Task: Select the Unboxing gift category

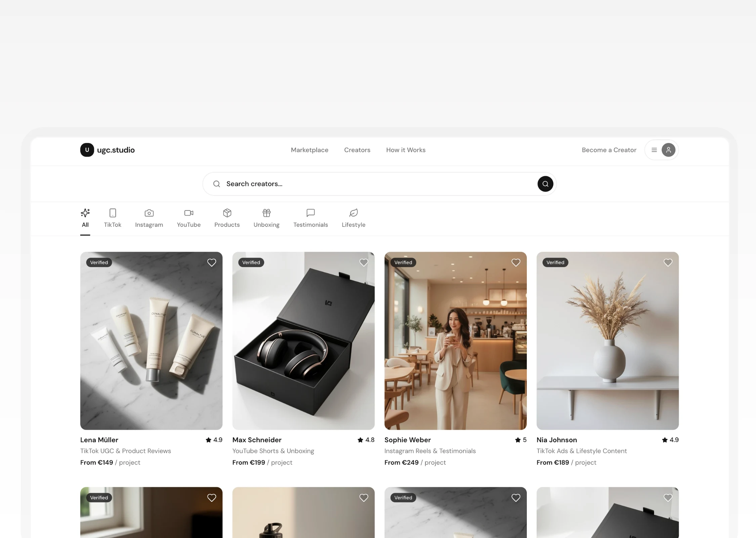Action: [266, 213]
